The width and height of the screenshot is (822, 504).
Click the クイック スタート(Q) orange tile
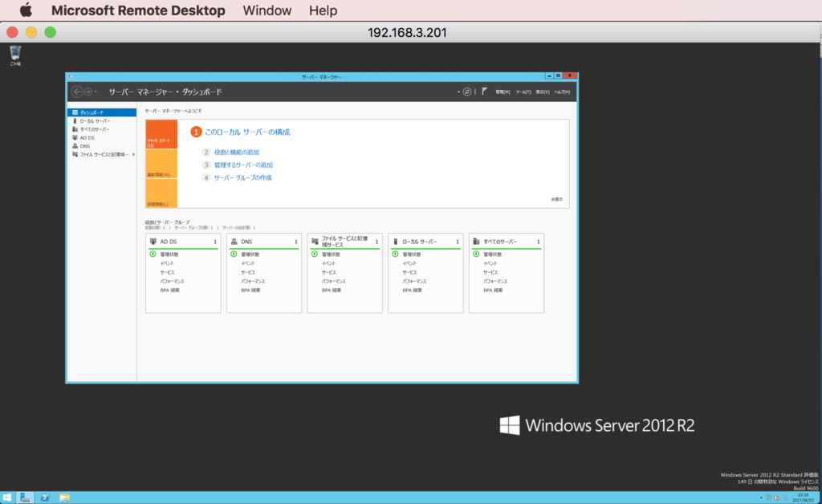(x=161, y=135)
